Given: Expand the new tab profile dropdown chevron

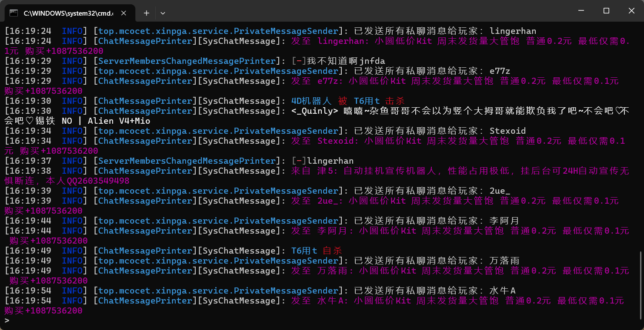Looking at the screenshot, I should [163, 13].
